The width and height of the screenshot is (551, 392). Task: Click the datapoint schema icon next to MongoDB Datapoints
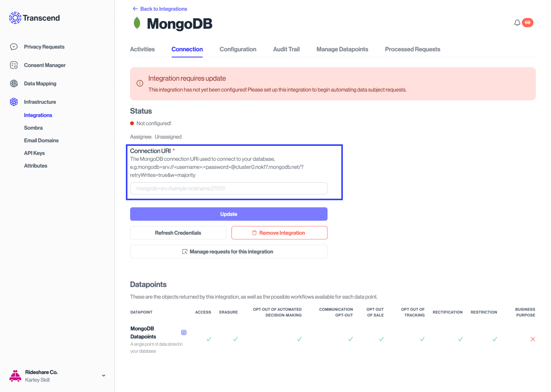(x=184, y=332)
